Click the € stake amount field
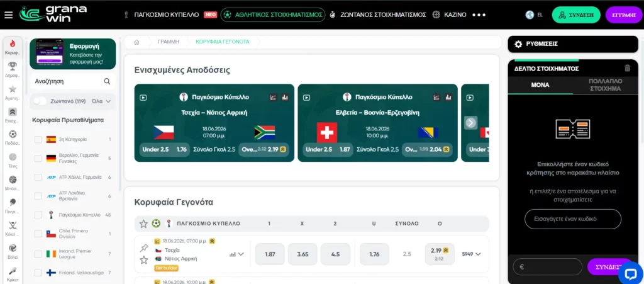 (548, 267)
